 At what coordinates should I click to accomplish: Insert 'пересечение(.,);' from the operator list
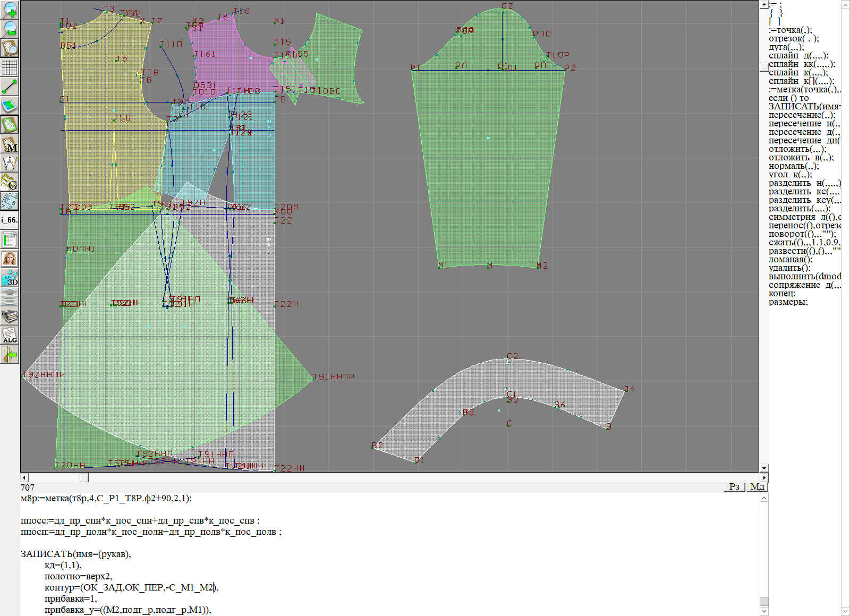click(802, 115)
